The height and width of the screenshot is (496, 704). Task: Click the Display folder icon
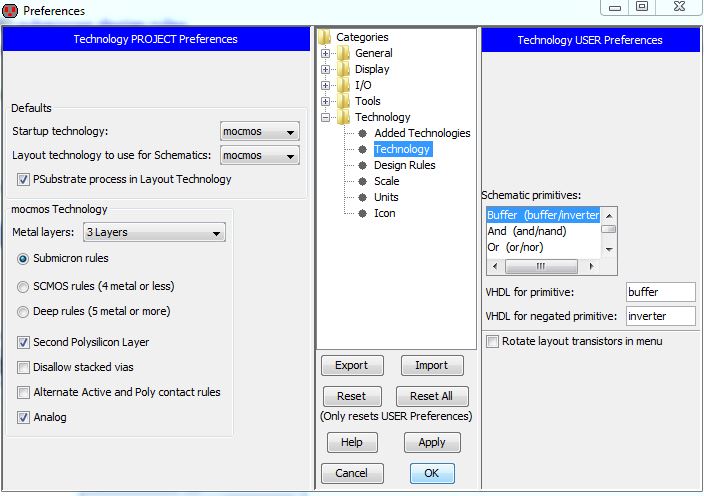(343, 69)
